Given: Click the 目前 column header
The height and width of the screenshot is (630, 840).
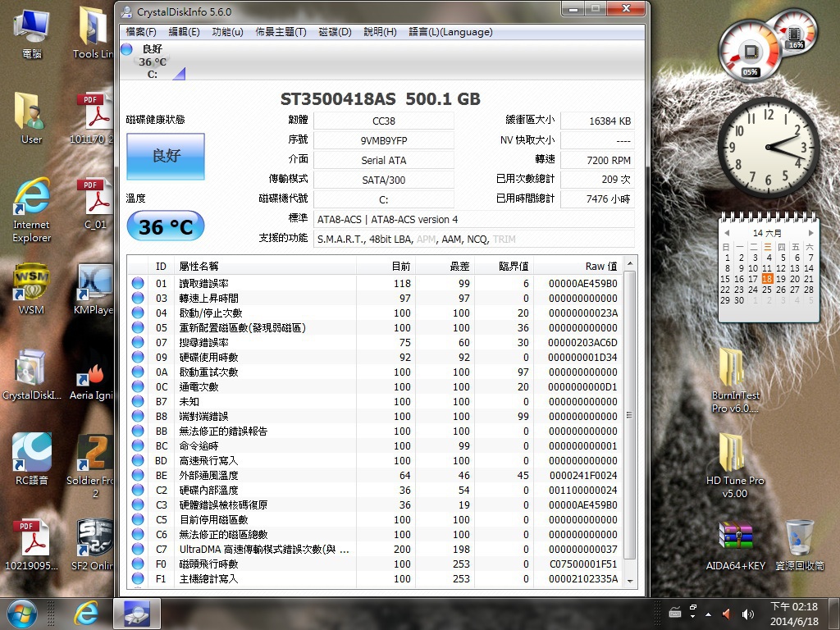Looking at the screenshot, I should (386, 266).
